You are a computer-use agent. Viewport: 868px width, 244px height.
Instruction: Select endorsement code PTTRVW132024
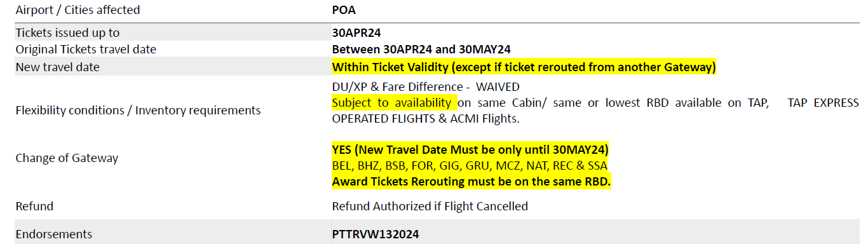click(x=376, y=234)
